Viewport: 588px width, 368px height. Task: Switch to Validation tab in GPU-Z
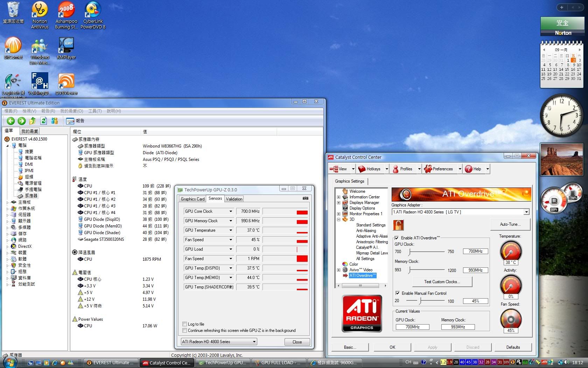click(x=234, y=199)
